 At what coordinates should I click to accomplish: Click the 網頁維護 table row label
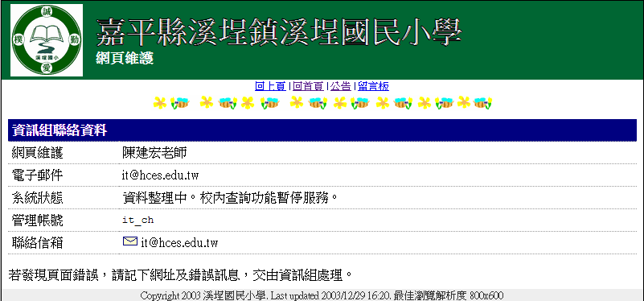point(37,153)
